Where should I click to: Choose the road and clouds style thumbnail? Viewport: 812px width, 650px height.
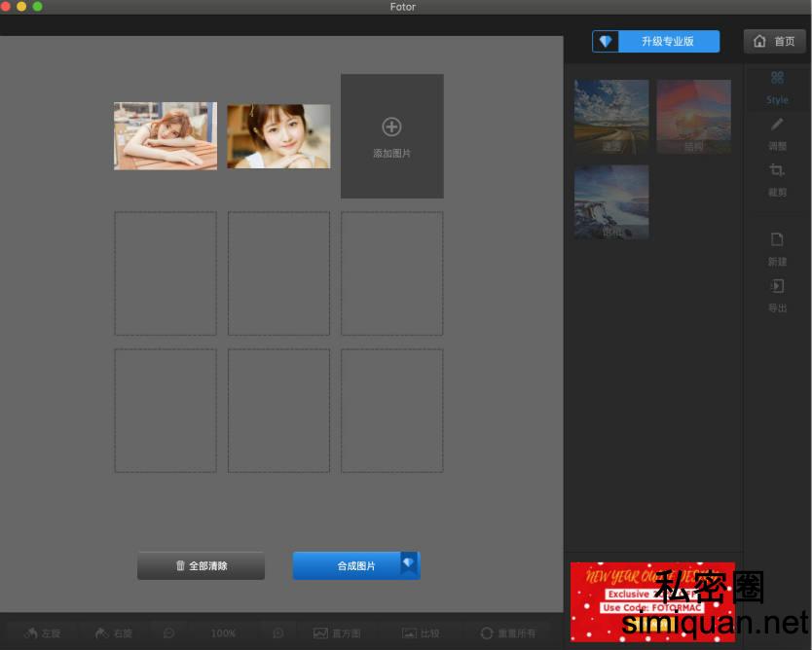pos(611,117)
